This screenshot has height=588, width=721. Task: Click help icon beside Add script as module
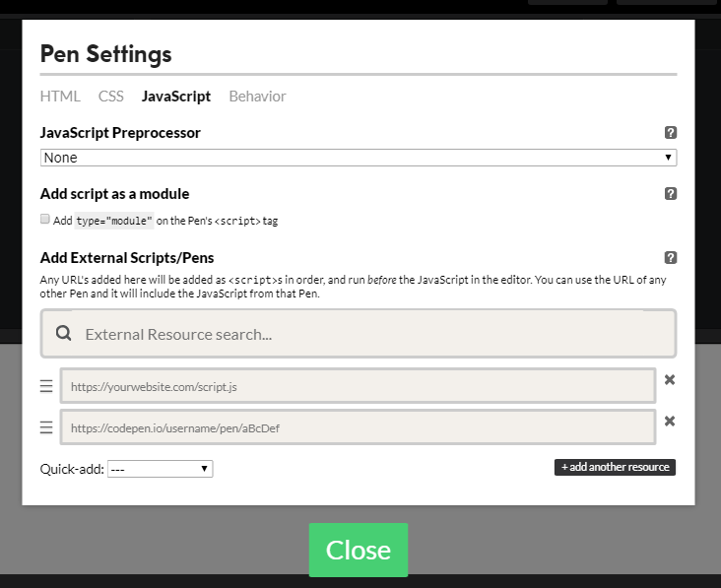coord(671,194)
